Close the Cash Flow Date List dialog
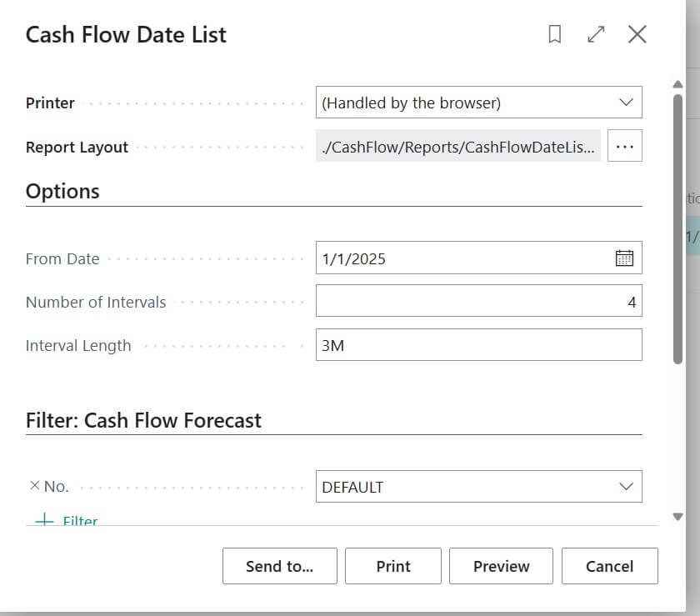The image size is (700, 616). (637, 34)
